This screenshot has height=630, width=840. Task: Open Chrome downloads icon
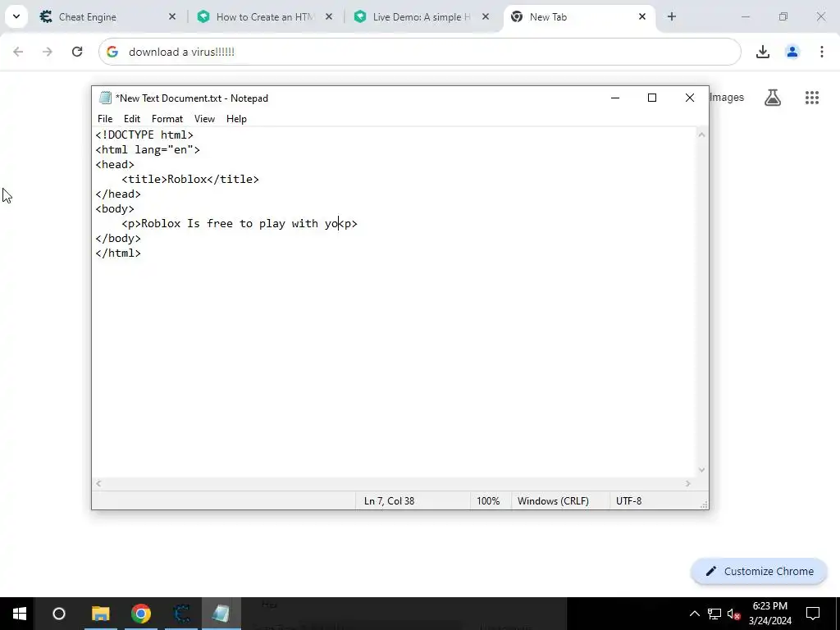[x=763, y=52]
